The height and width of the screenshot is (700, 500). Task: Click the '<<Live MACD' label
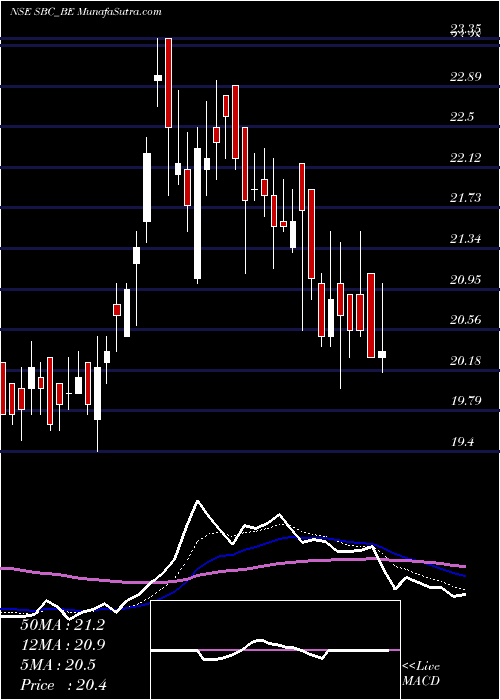pos(421,673)
